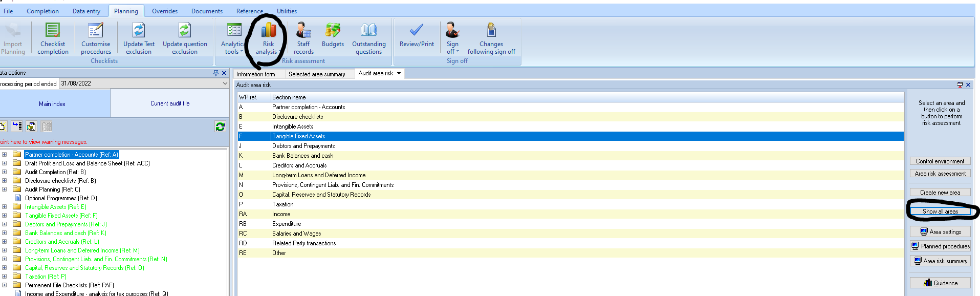
Task: Open processing period ended dropdown
Action: pos(225,83)
